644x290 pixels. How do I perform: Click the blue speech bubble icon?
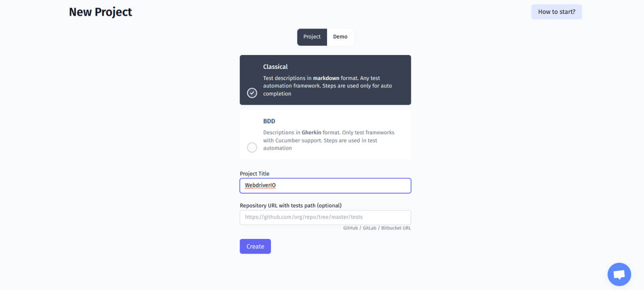pos(619,274)
